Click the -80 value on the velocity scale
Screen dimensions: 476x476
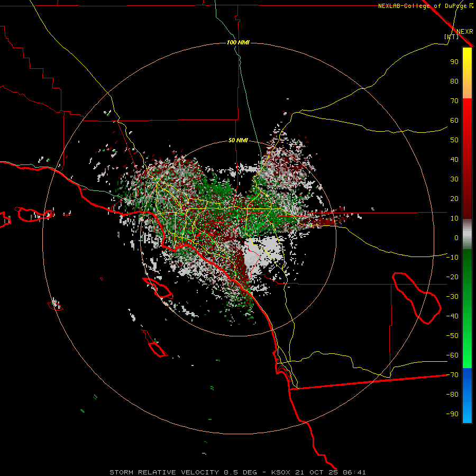click(x=452, y=395)
